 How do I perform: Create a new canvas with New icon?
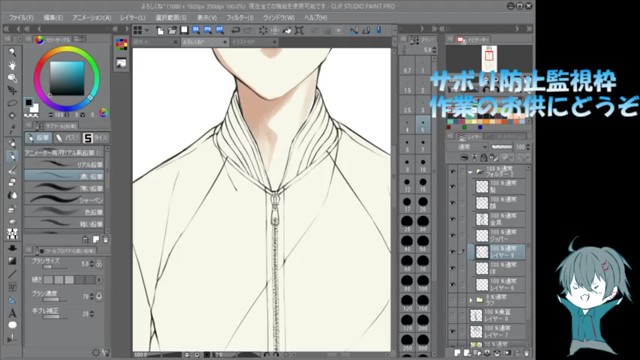click(160, 30)
